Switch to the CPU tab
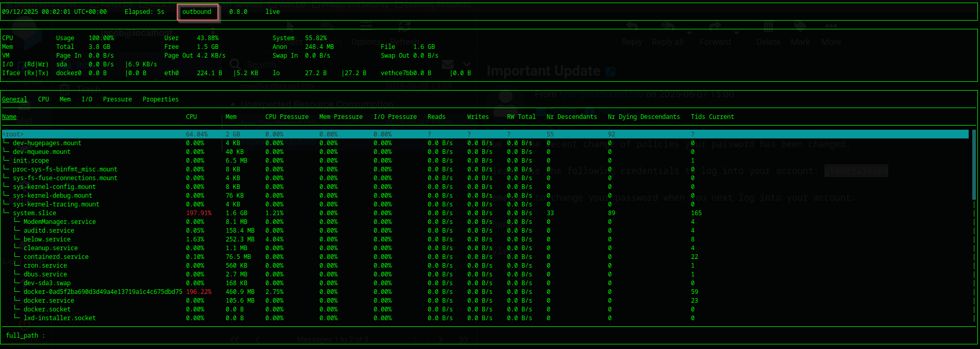The image size is (980, 349). pos(43,99)
